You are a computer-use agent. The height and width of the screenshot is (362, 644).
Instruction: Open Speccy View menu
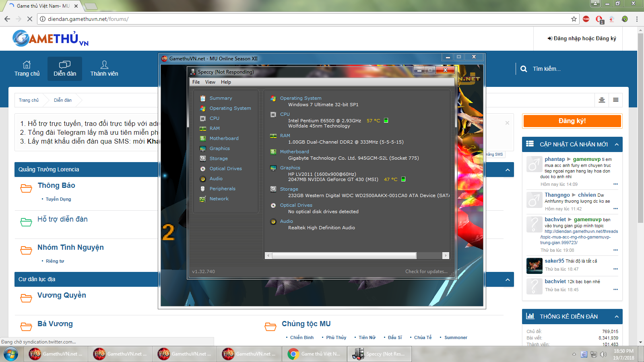(x=210, y=82)
